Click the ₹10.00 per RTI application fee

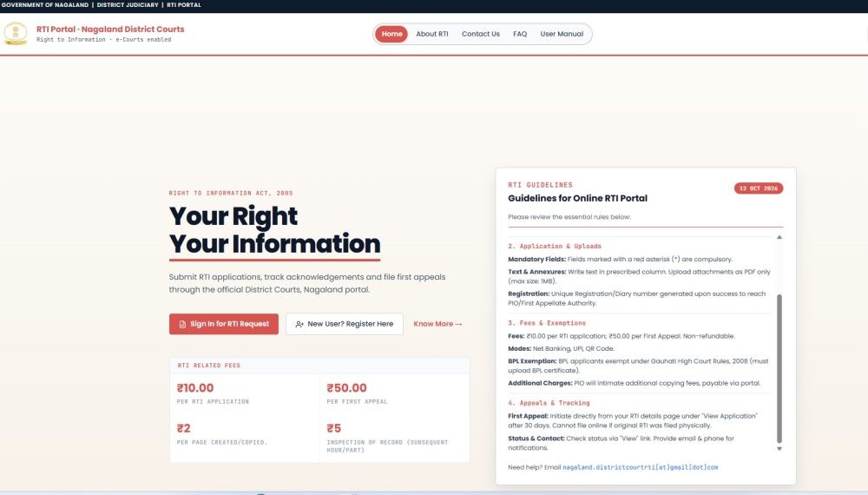click(194, 388)
